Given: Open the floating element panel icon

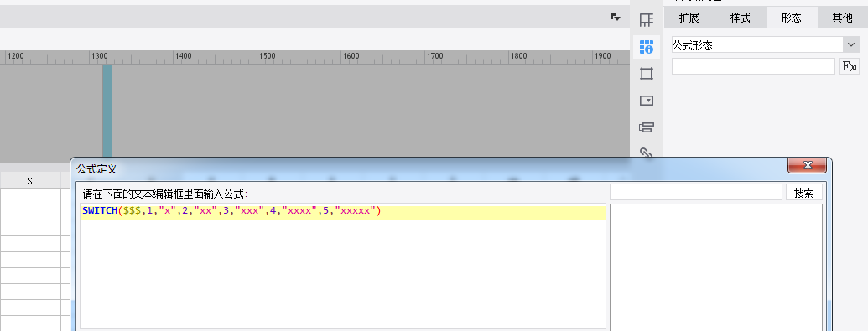Looking at the screenshot, I should [x=646, y=74].
